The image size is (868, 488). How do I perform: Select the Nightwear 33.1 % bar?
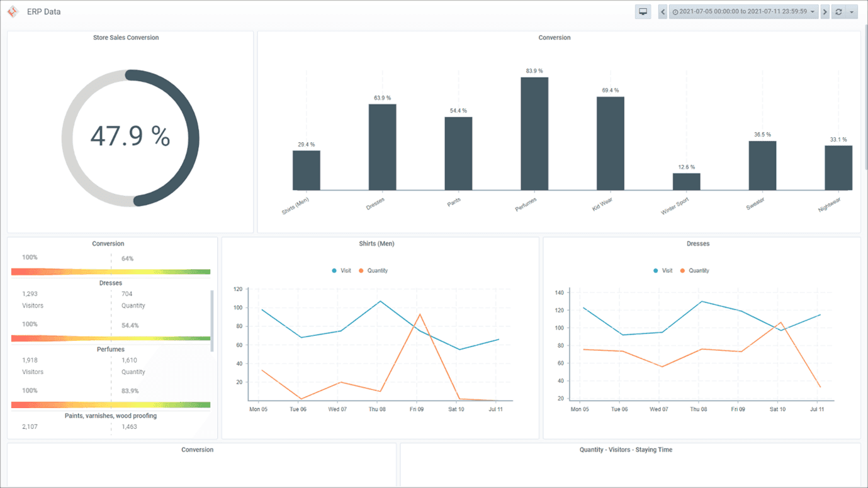(838, 167)
